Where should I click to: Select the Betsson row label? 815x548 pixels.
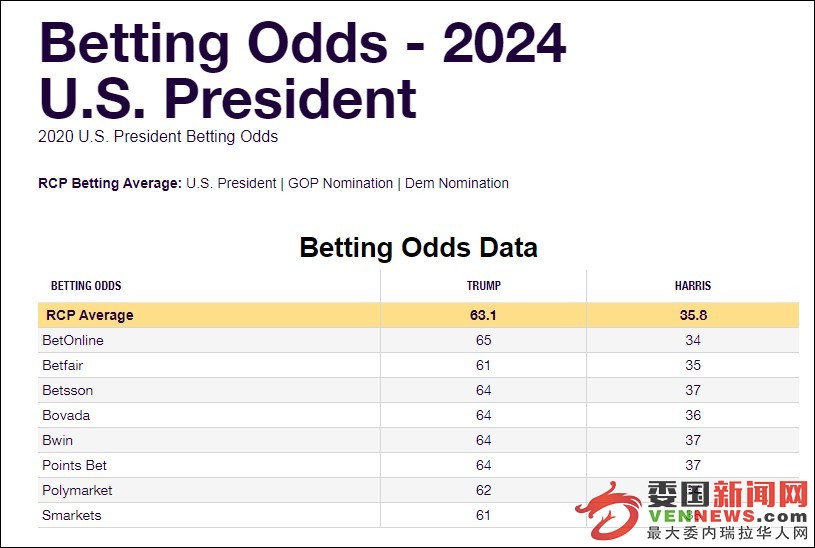tap(68, 390)
